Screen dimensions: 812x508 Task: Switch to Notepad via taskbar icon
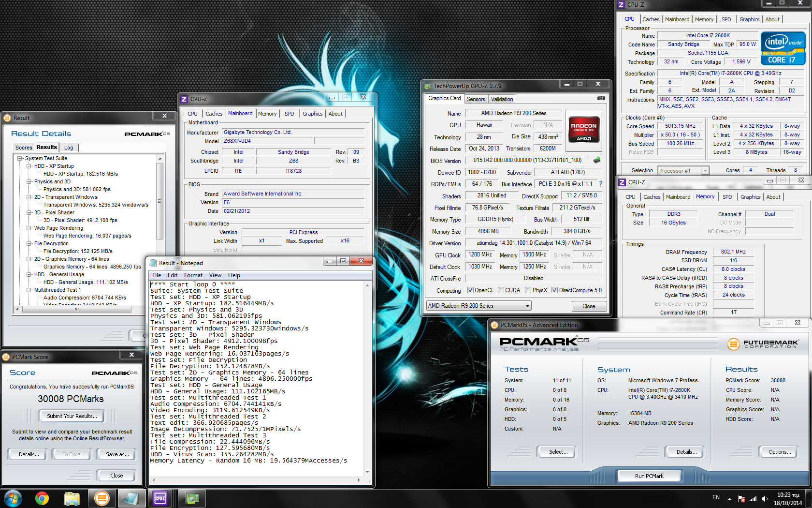pos(131,498)
